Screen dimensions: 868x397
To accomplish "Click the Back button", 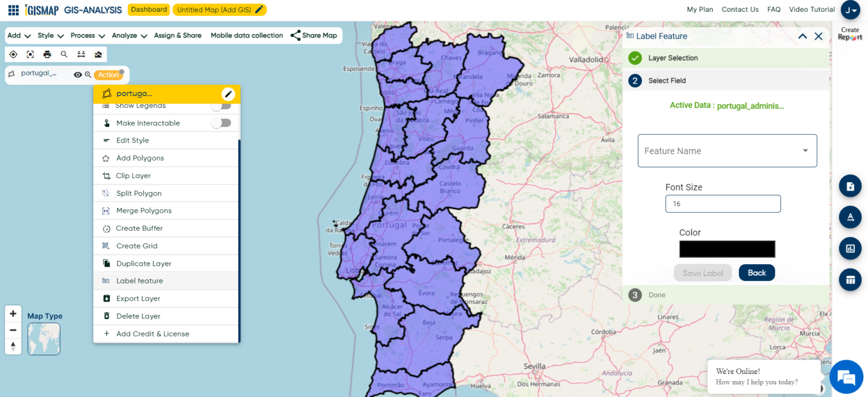I will point(757,273).
